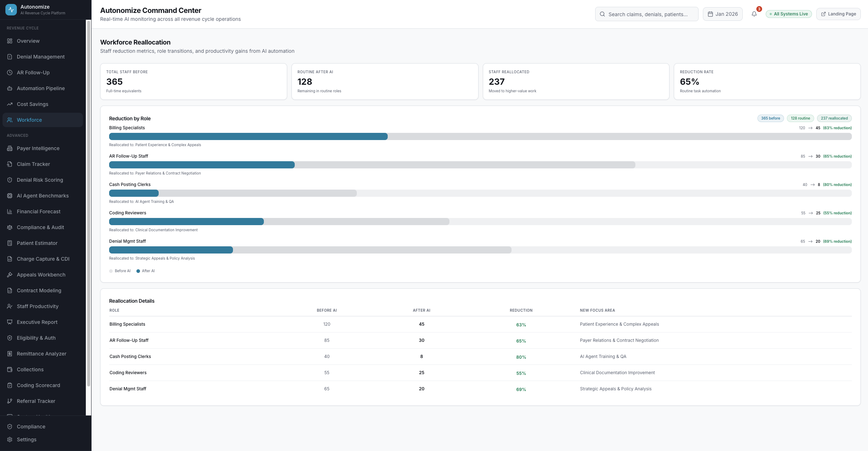Click the Financial Forecast chart icon
This screenshot has width=868, height=451.
(10, 211)
